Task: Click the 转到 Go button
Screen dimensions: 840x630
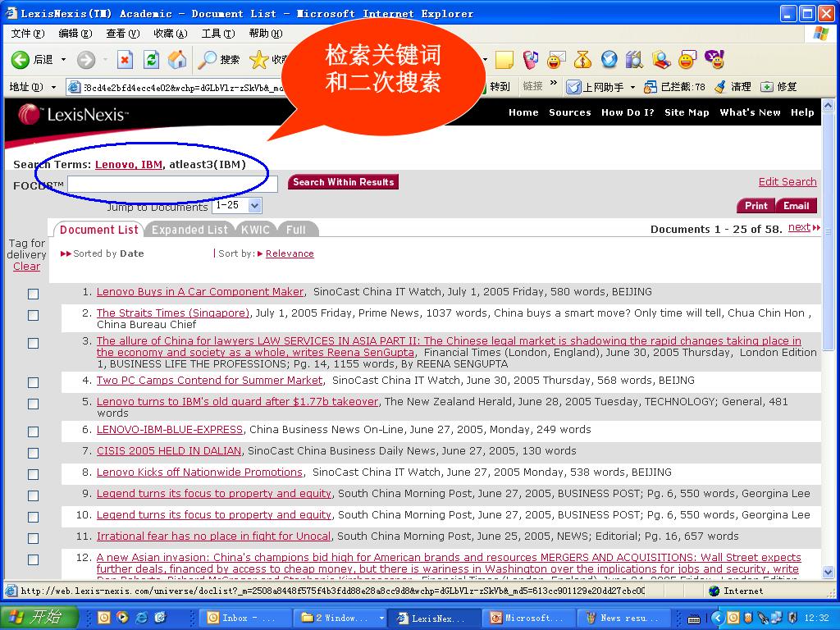Action: (x=500, y=87)
